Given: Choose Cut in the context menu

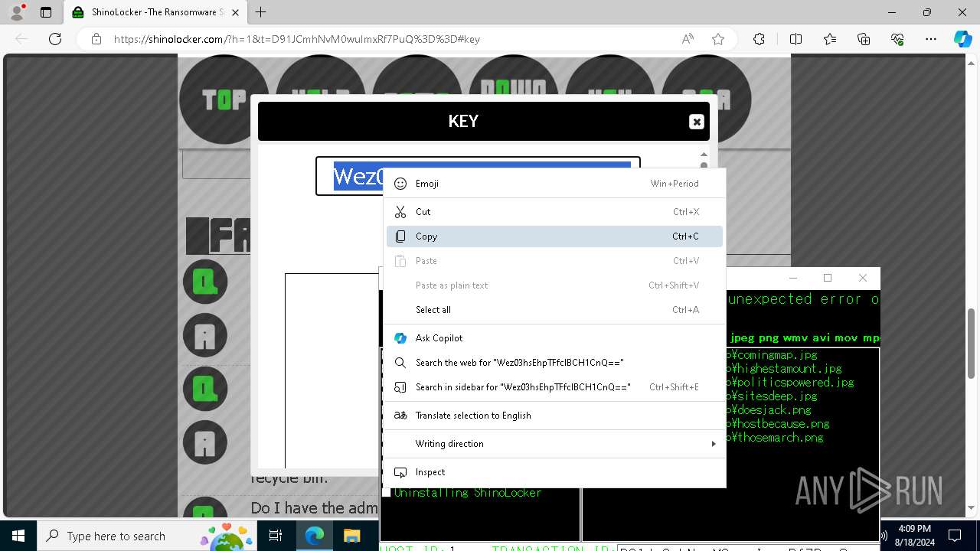Looking at the screenshot, I should (554, 212).
